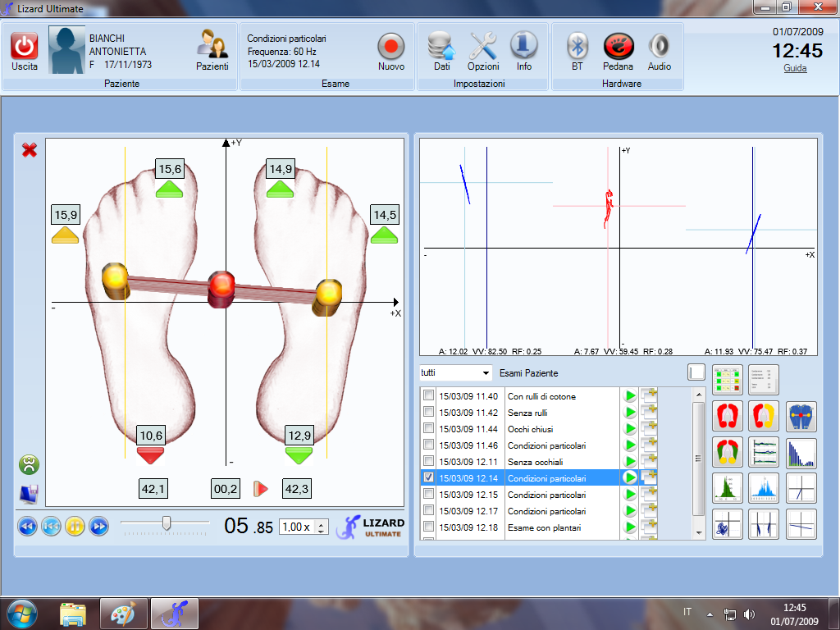Open the Pazienti patient list
840x630 pixels.
click(x=212, y=46)
